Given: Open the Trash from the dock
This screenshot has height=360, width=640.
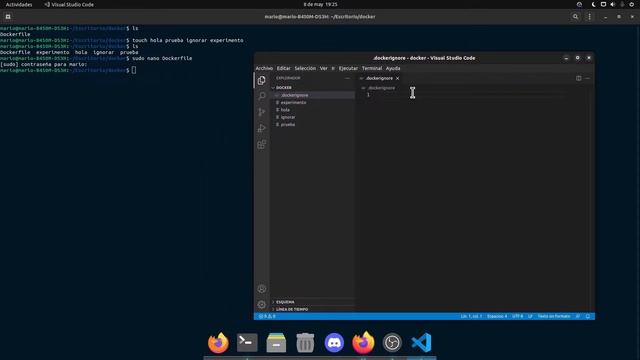Looking at the screenshot, I should coord(305,342).
